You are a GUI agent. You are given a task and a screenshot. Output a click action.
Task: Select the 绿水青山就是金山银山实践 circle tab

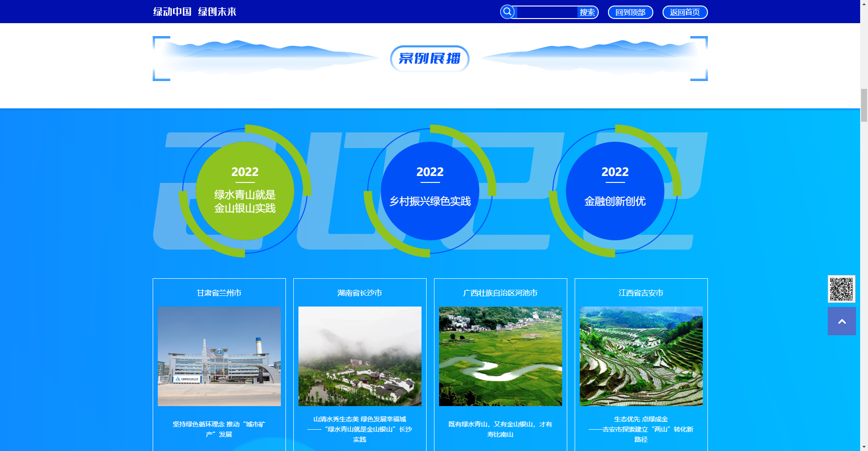pyautogui.click(x=245, y=191)
